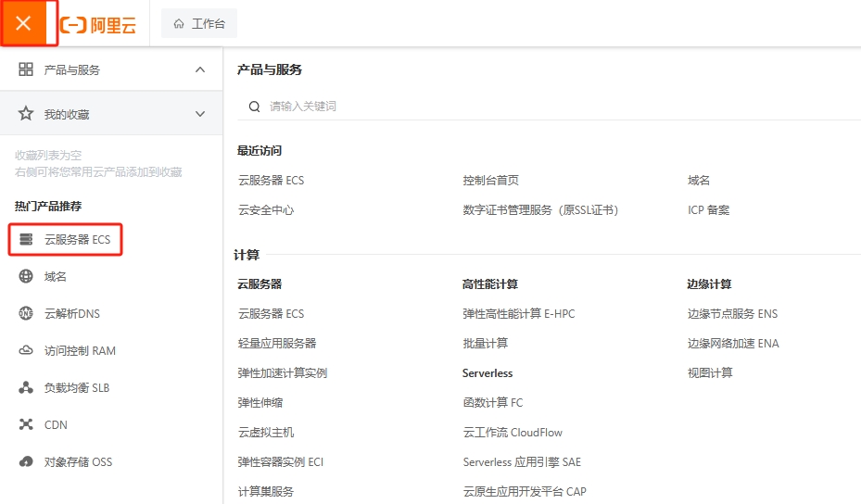
Task: Click the Serverless category heading
Action: coord(487,372)
